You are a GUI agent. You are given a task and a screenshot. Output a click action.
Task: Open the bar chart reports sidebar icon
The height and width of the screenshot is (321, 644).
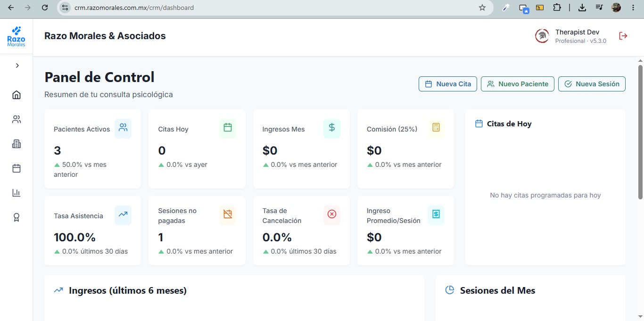click(17, 193)
